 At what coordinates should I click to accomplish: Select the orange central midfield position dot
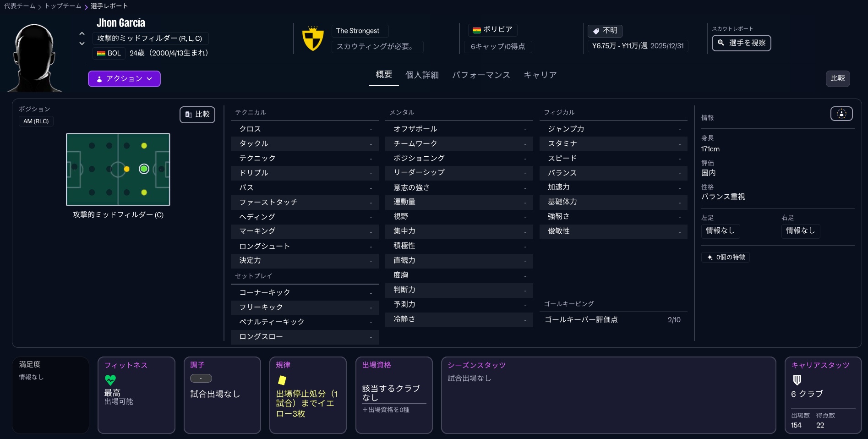[x=126, y=169]
